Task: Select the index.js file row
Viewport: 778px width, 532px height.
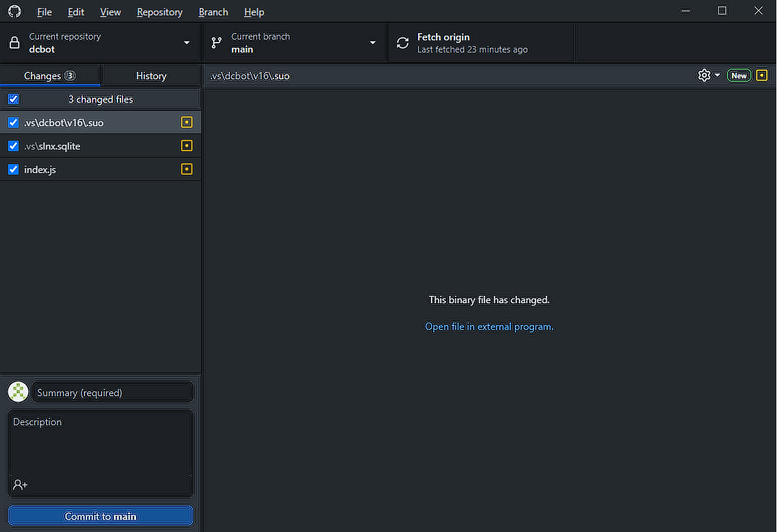Action: tap(101, 169)
